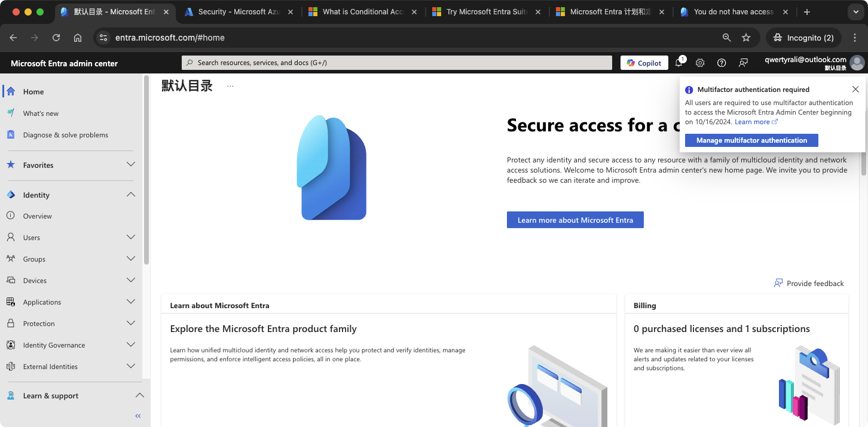868x427 pixels.
Task: Click the browser address bar URL
Action: (170, 38)
